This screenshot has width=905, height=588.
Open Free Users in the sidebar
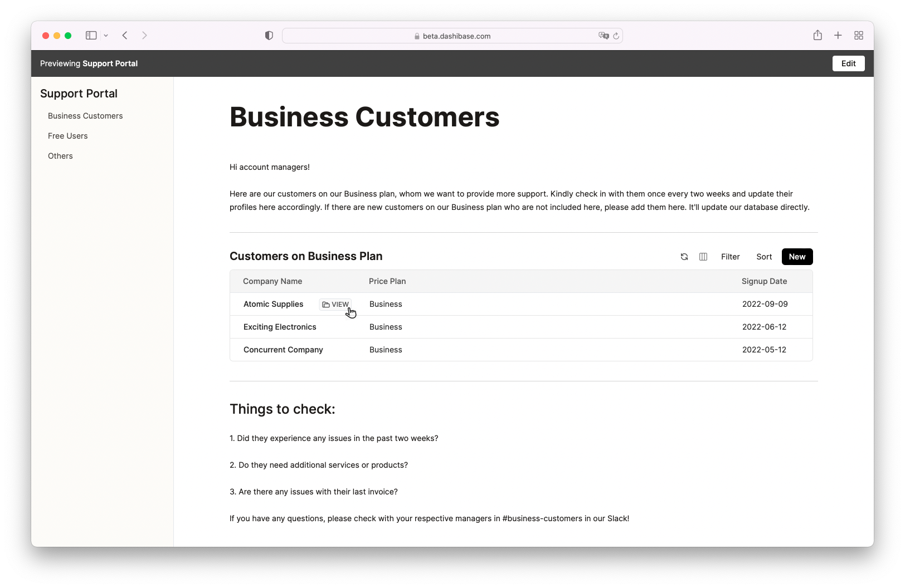[x=68, y=136]
